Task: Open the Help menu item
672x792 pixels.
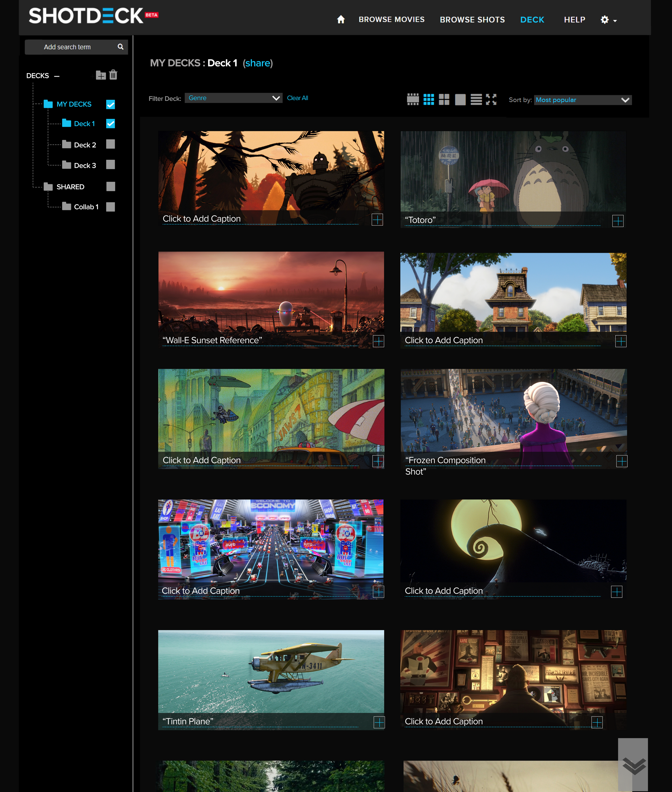Action: coord(574,19)
